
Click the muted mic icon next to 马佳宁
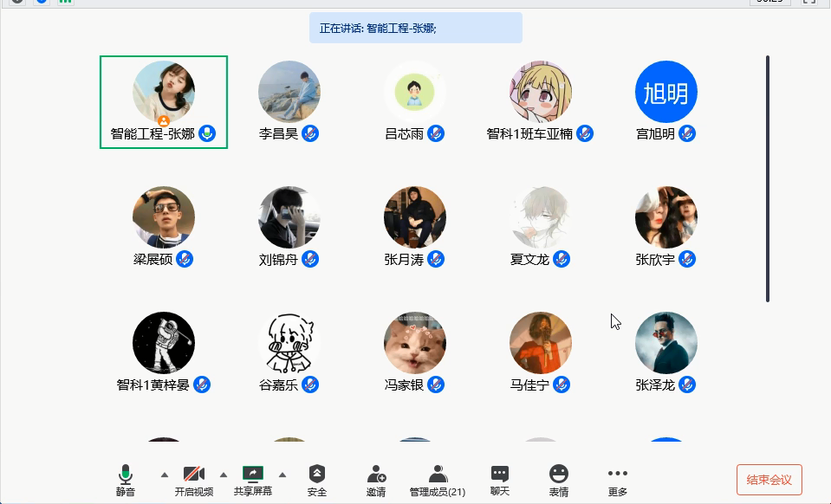pos(562,384)
